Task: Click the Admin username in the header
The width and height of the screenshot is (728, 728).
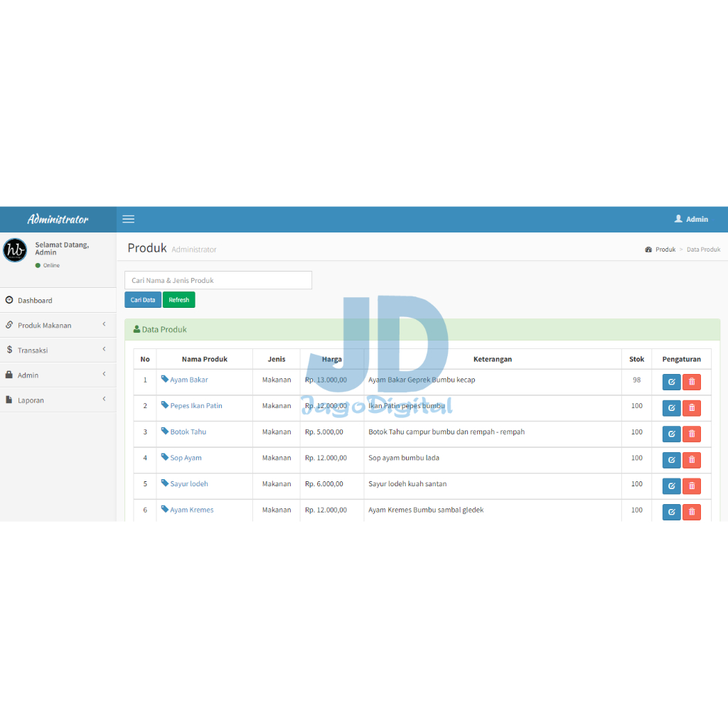Action: [x=697, y=219]
